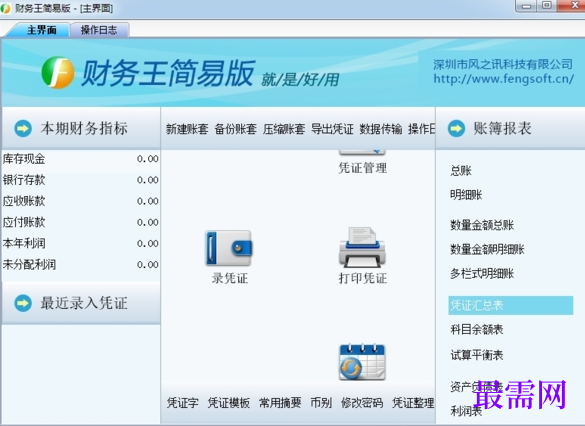Open the 打印凭证 printer icon
Screen dimensions: 585x426
click(x=362, y=247)
